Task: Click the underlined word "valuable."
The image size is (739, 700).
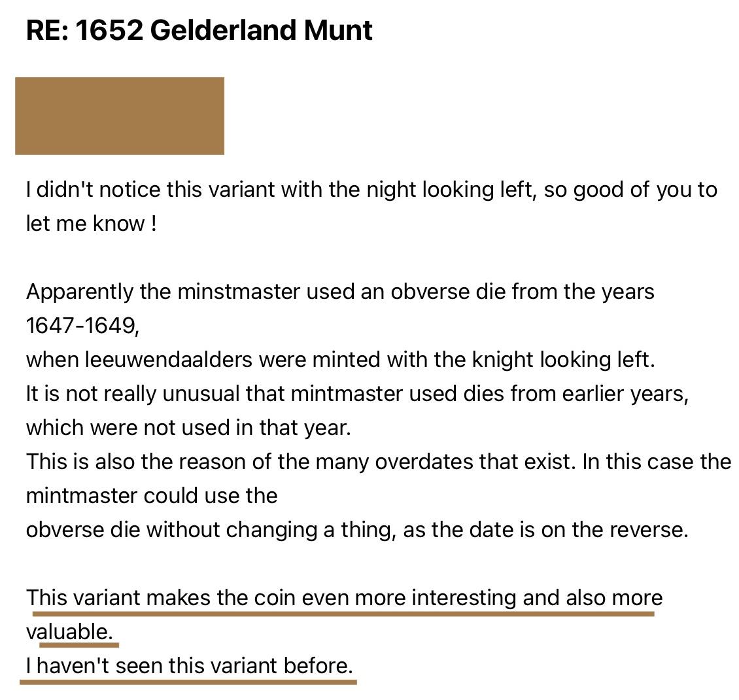Action: pyautogui.click(x=69, y=632)
